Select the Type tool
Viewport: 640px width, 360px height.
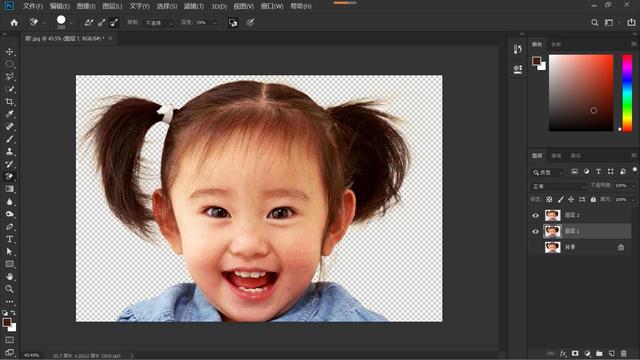(x=9, y=239)
